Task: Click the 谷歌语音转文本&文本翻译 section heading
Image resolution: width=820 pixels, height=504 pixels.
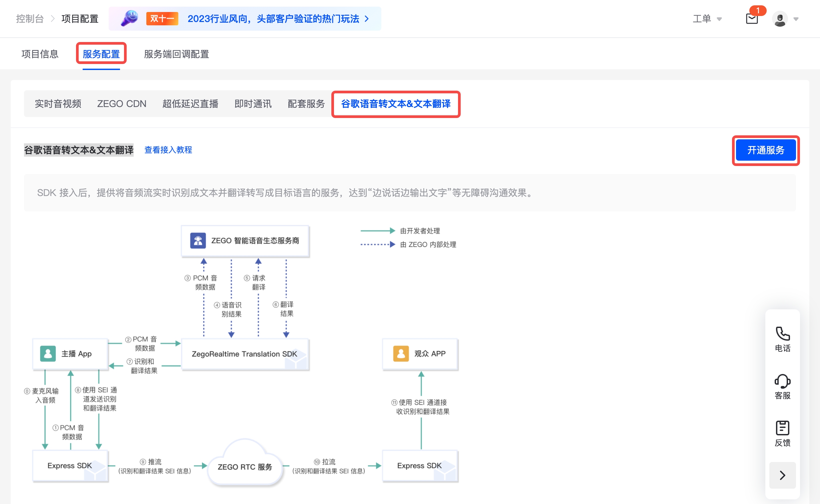Action: coord(79,150)
